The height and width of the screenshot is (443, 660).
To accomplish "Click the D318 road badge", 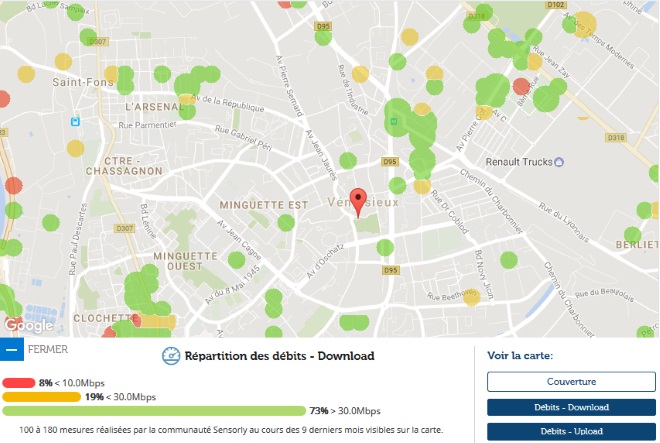I will [615, 138].
